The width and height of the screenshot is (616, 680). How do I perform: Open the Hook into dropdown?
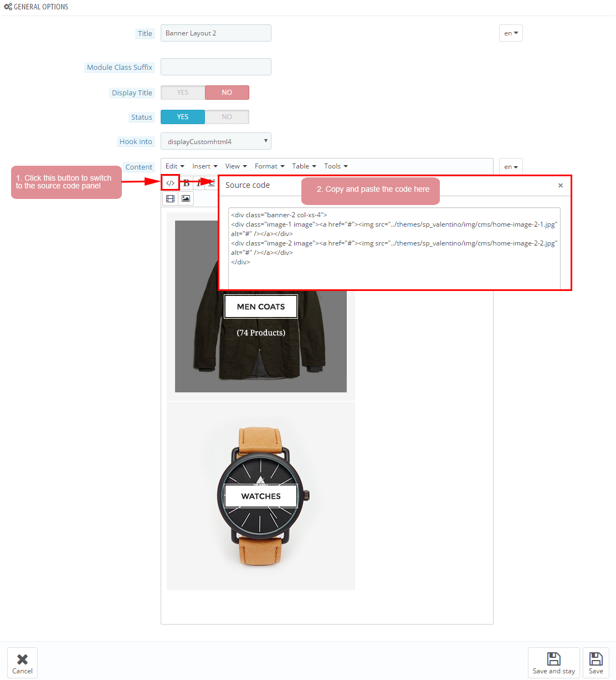coord(216,141)
